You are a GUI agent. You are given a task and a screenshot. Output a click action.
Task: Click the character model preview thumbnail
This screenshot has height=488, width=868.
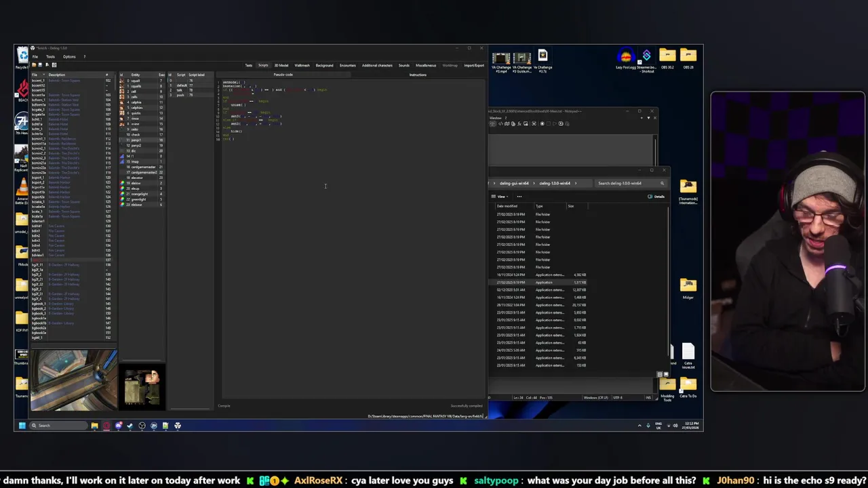tap(142, 388)
